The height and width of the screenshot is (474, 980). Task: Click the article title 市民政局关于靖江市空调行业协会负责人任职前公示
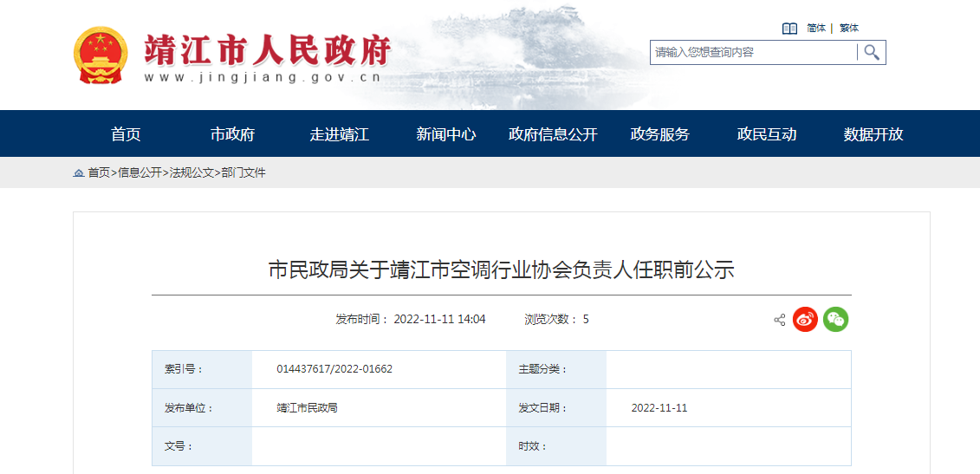point(501,270)
